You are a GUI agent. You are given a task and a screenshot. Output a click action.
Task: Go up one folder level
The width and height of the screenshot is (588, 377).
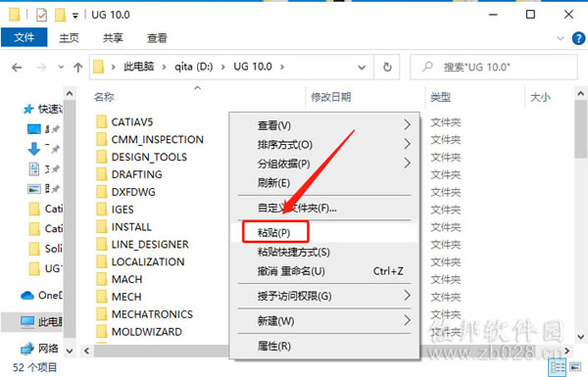tap(78, 68)
